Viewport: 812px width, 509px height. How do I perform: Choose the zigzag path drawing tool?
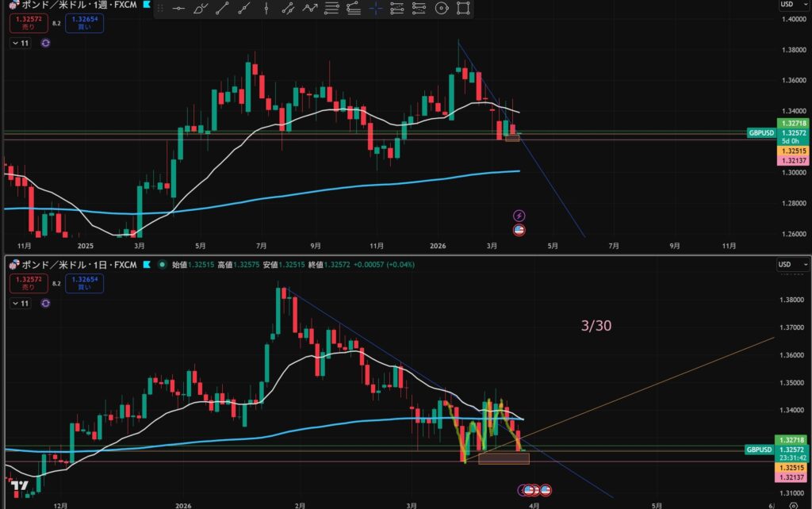click(x=310, y=9)
